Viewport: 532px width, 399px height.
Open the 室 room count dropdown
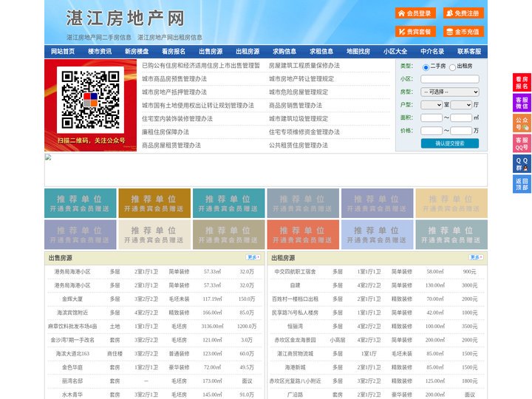click(x=432, y=105)
